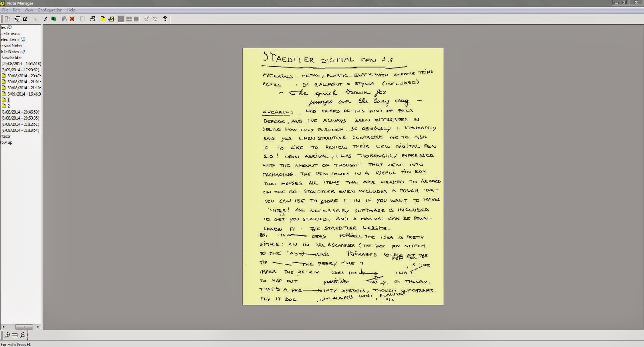Select the New Folder tree item
Viewport: 644px width, 347px height.
point(11,58)
